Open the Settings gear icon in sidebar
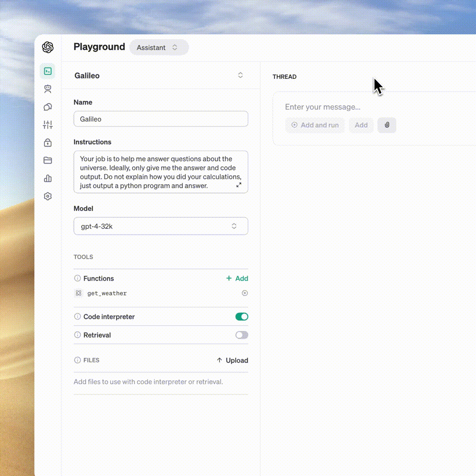This screenshot has width=476, height=476. pos(48,196)
